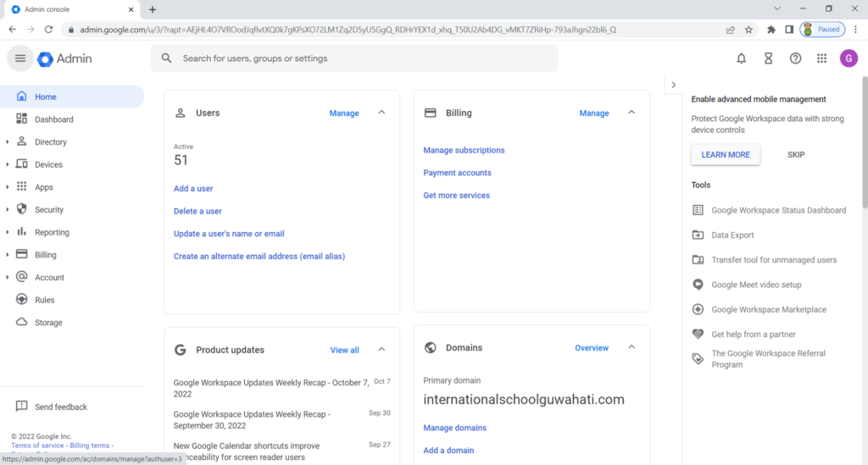The height and width of the screenshot is (465, 868).
Task: Click the Domains globe icon
Action: [430, 347]
